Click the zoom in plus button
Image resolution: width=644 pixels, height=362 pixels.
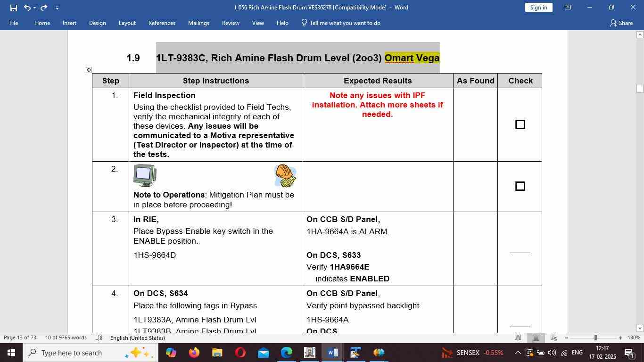pyautogui.click(x=620, y=337)
